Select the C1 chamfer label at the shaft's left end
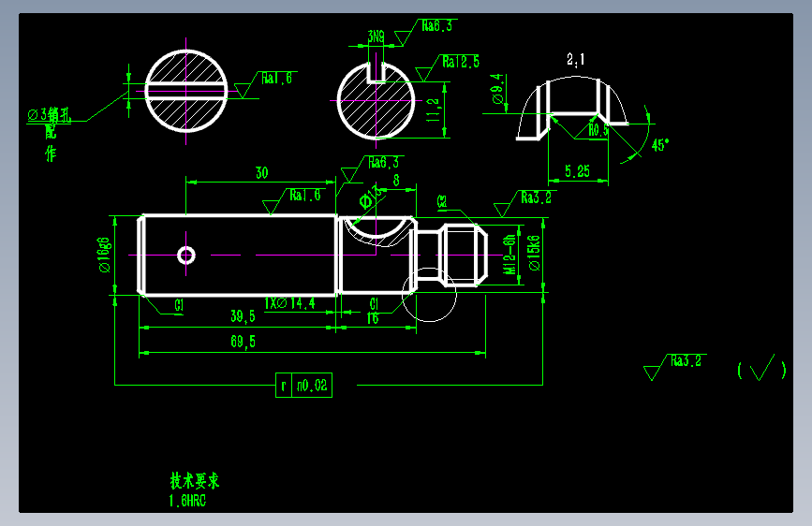812x526 pixels. tap(179, 305)
